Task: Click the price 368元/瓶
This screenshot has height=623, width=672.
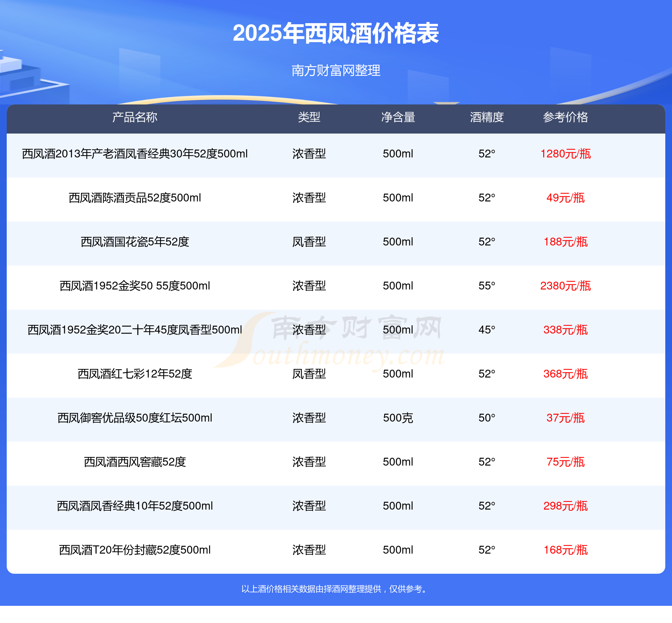Action: (x=566, y=374)
